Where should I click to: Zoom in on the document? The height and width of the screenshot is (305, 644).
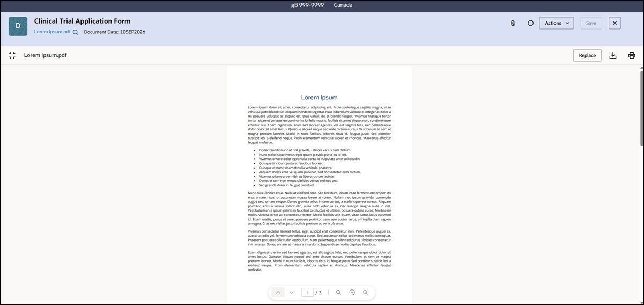pyautogui.click(x=338, y=293)
